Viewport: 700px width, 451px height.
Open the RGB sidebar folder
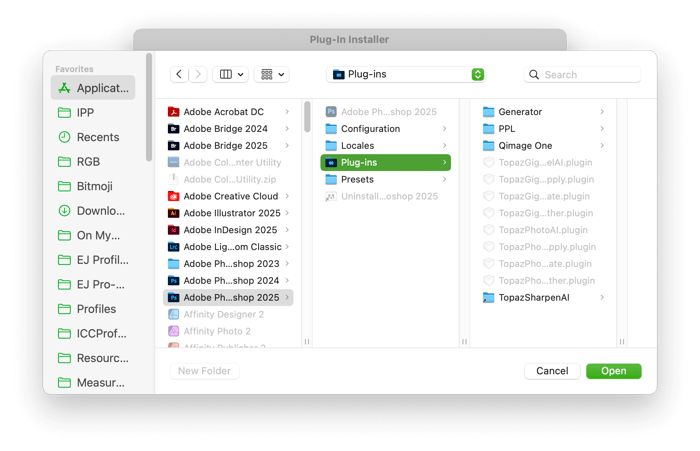tap(93, 162)
